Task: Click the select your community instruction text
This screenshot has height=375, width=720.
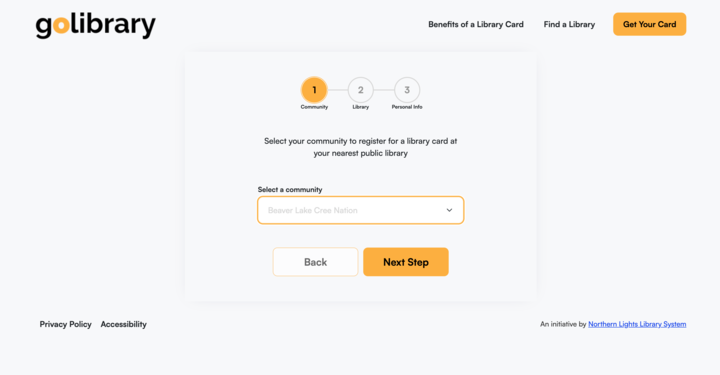Action: pyautogui.click(x=360, y=147)
